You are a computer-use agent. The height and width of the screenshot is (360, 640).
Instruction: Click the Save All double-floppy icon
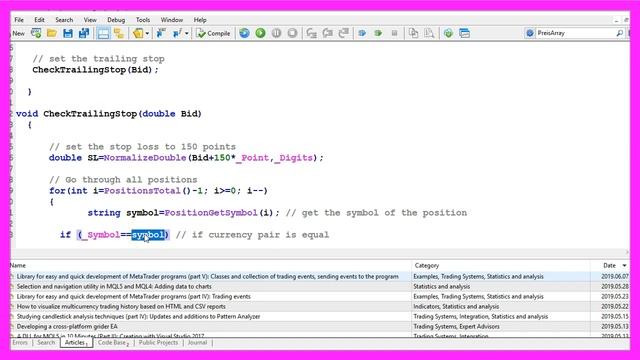click(x=84, y=33)
